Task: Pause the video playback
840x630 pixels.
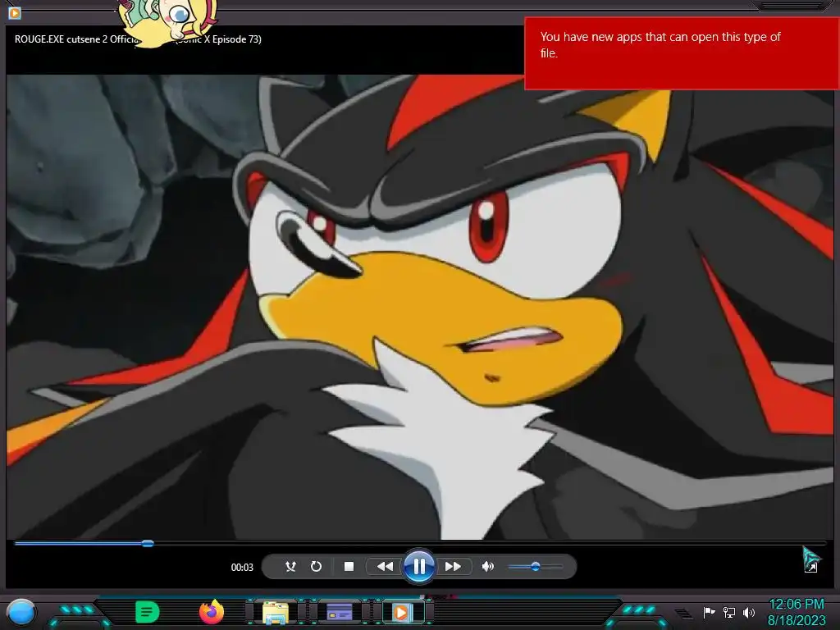Action: point(419,566)
